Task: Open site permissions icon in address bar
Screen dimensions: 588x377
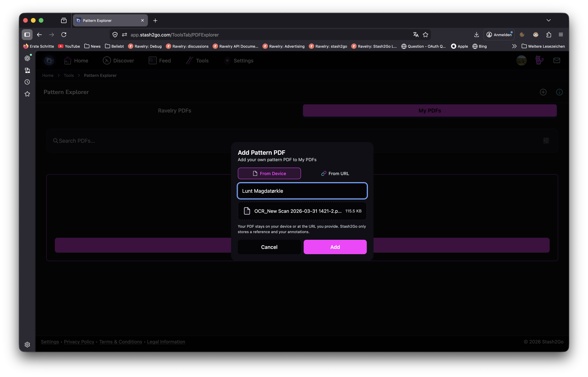Action: 124,35
